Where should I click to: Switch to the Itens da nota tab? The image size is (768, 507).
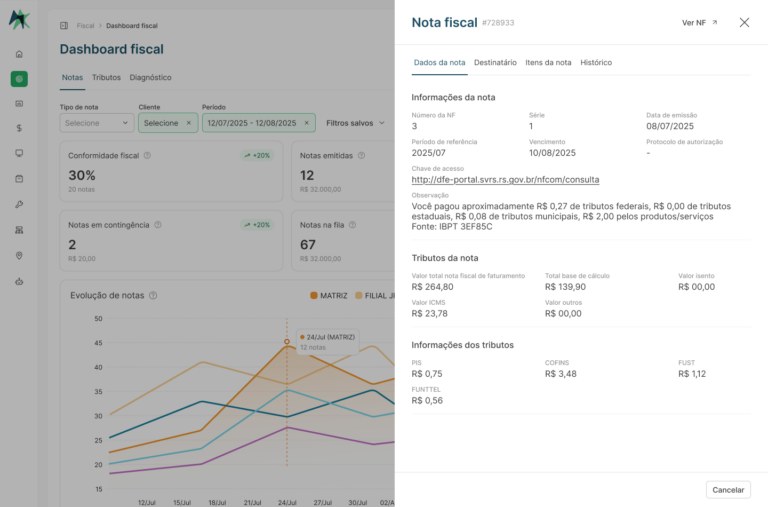click(548, 63)
